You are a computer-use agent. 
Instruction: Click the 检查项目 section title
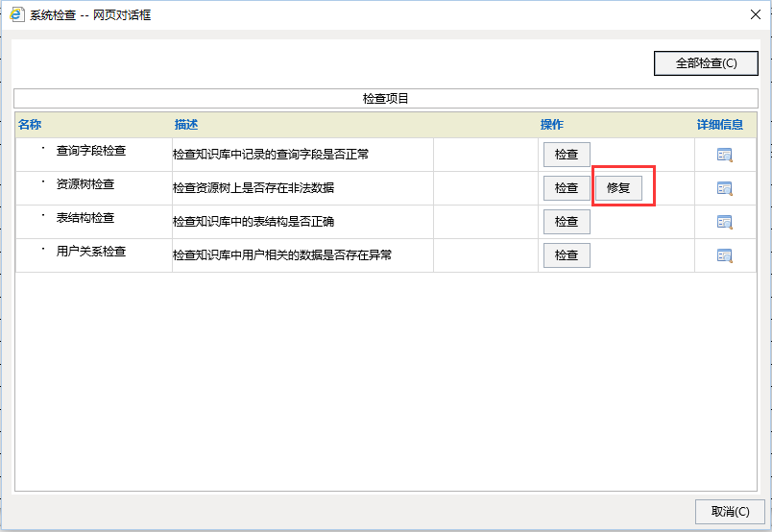[x=385, y=99]
